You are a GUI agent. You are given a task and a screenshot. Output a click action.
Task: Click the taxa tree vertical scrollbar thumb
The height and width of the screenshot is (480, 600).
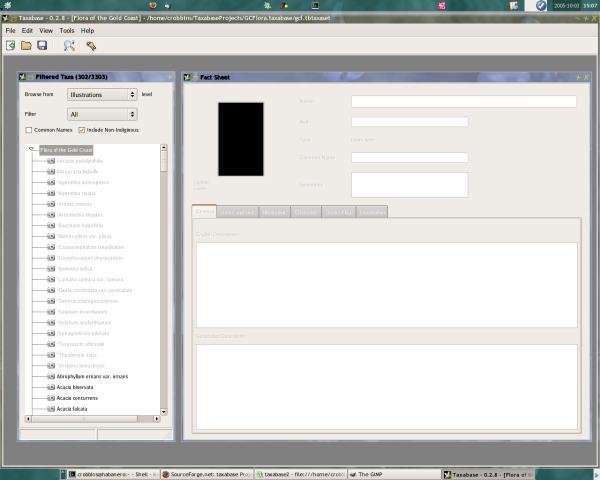[164, 161]
